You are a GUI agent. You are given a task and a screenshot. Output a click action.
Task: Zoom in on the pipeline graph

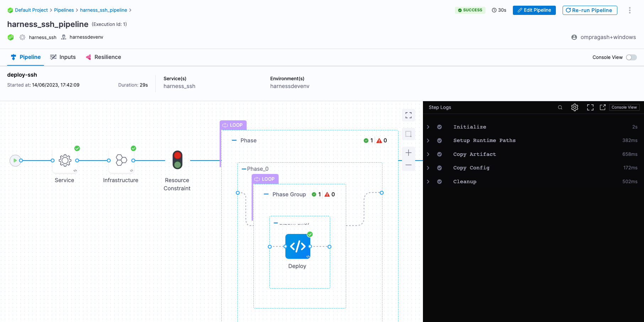point(409,153)
